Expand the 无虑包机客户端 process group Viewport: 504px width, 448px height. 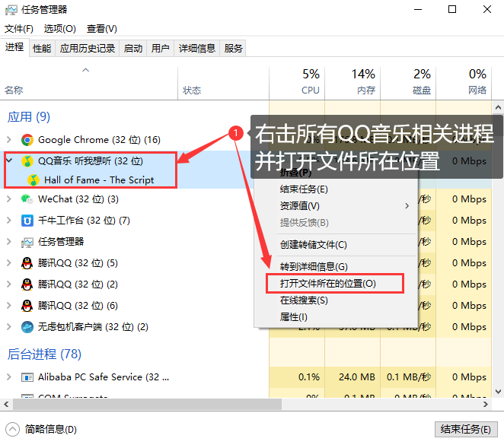pos(9,326)
